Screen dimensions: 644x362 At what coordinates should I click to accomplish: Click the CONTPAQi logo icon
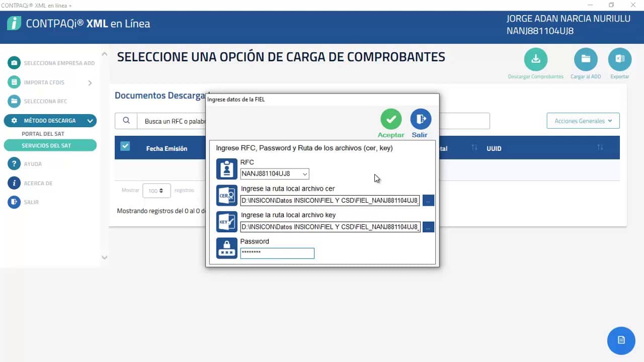(14, 23)
